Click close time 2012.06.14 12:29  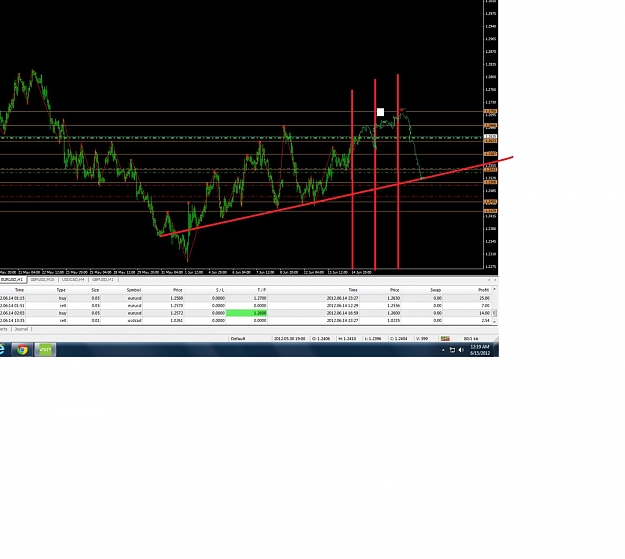(x=342, y=305)
